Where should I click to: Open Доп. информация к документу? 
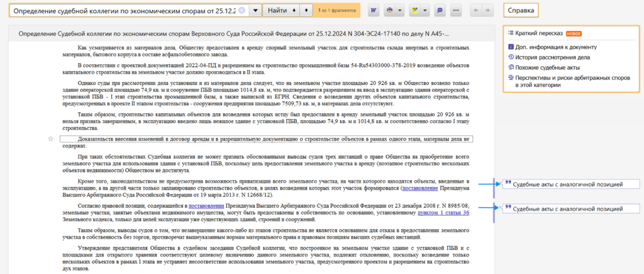pyautogui.click(x=556, y=47)
